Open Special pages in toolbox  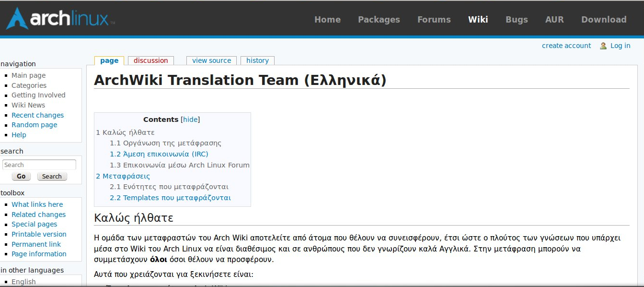tap(34, 224)
